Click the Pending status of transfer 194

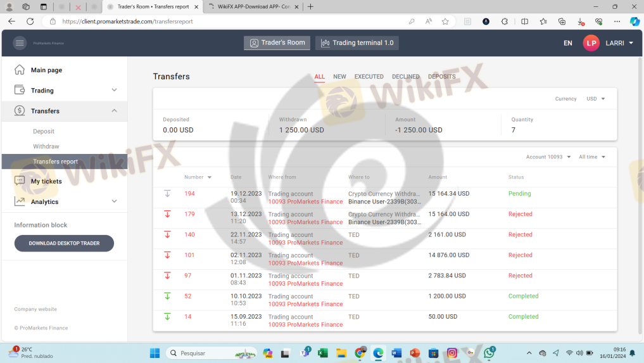click(519, 193)
